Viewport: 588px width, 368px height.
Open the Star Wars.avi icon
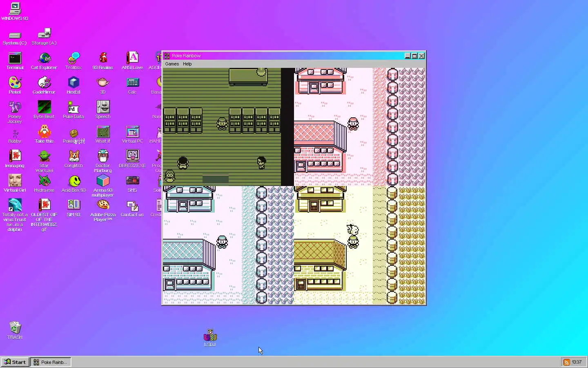(x=44, y=162)
